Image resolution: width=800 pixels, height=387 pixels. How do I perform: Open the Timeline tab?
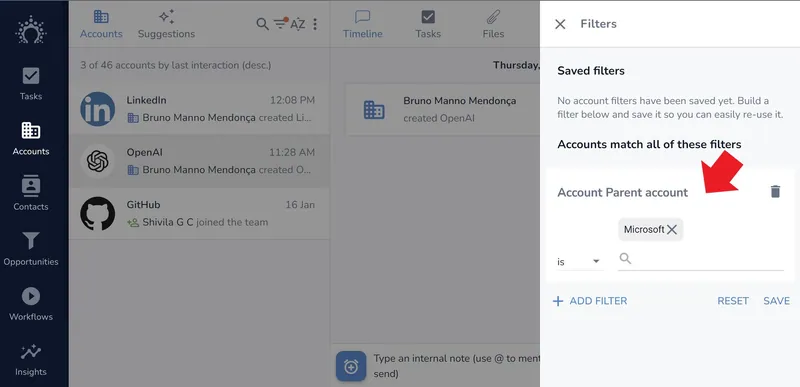362,24
